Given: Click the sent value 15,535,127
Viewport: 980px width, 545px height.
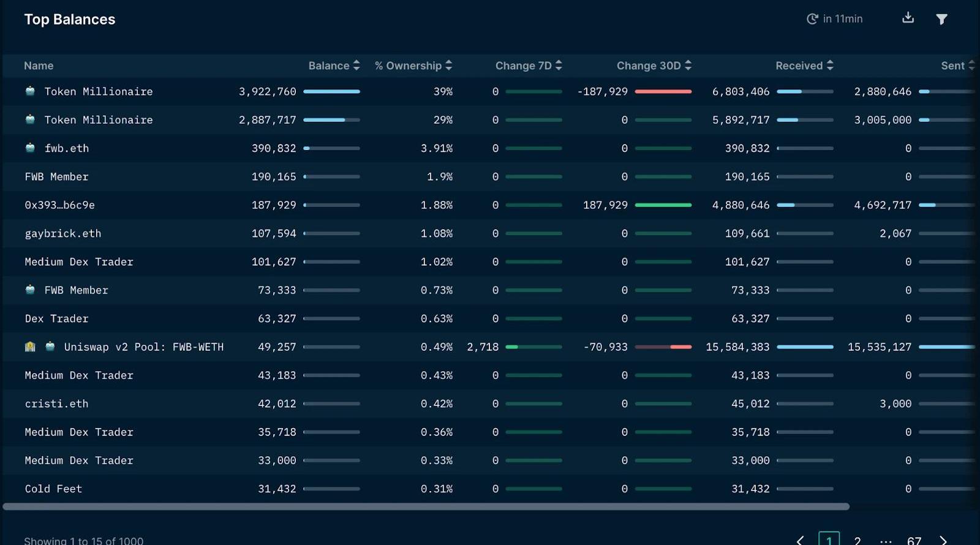Looking at the screenshot, I should coord(880,347).
